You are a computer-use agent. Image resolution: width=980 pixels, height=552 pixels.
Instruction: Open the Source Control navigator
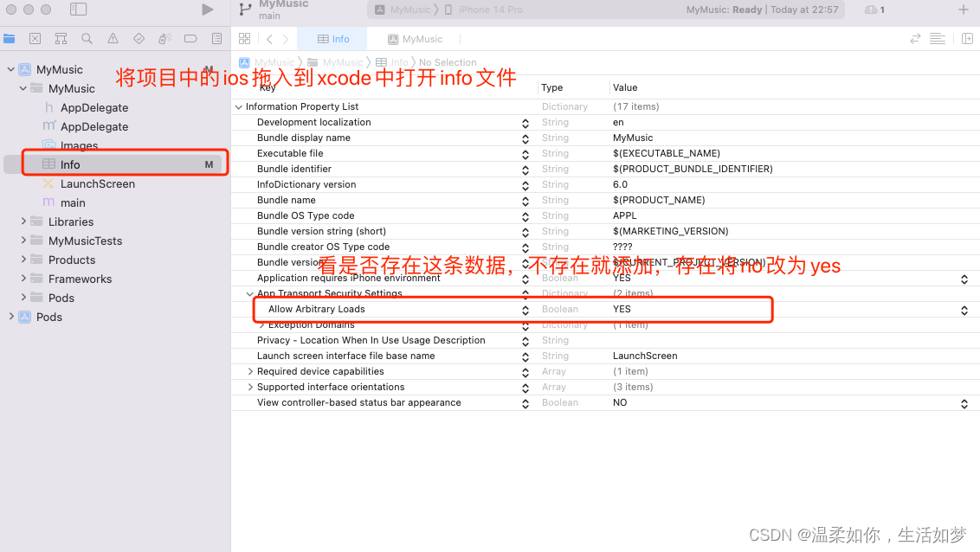35,39
